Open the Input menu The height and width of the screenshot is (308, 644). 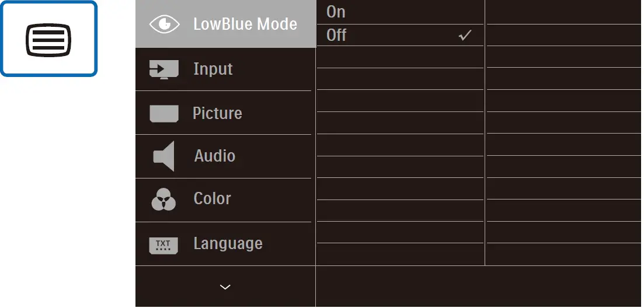click(213, 69)
